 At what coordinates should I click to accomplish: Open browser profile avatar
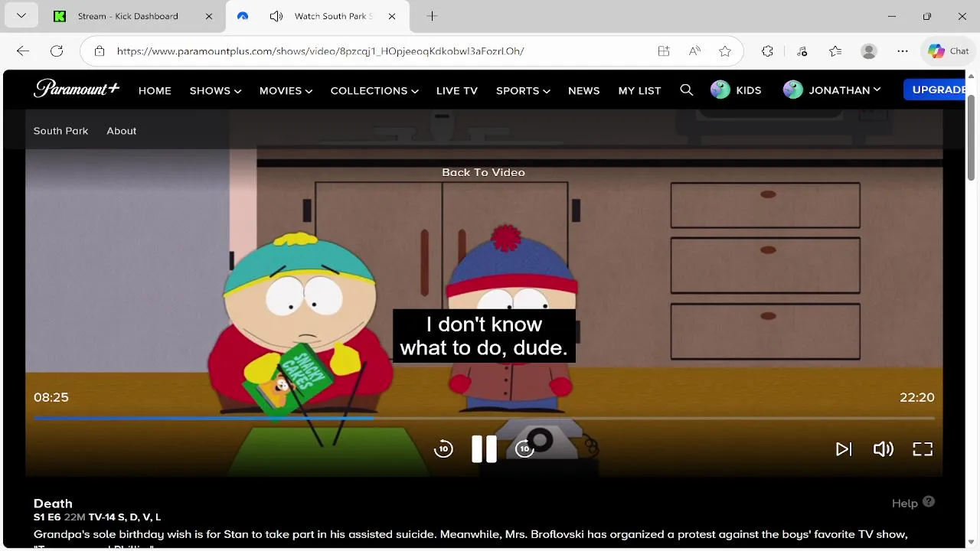point(869,51)
